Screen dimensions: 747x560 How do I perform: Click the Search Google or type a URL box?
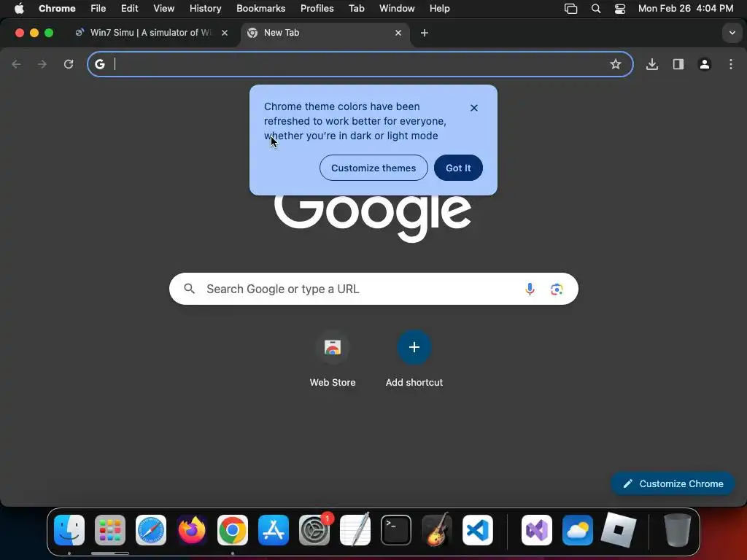[373, 289]
